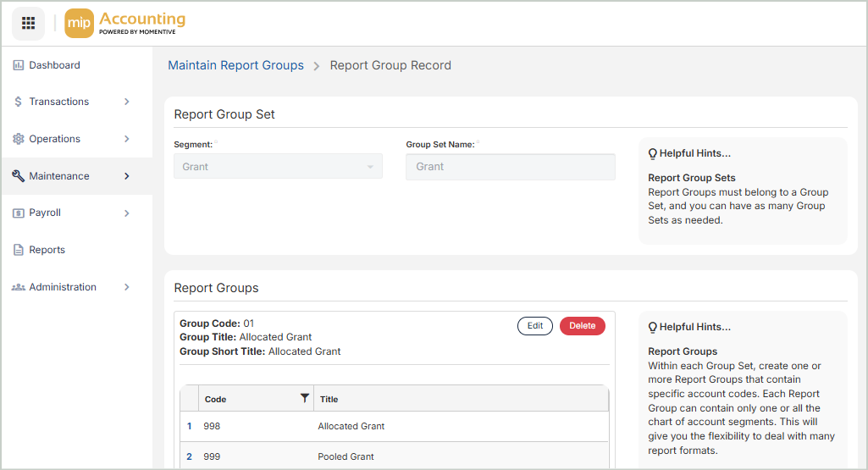Screen dimensions: 868x470
Task: Click the Reports document icon
Action: [19, 250]
